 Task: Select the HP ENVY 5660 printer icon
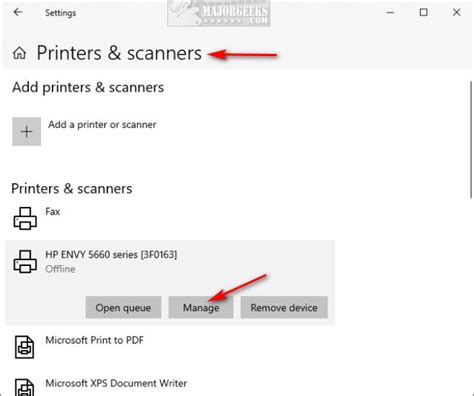coord(25,262)
